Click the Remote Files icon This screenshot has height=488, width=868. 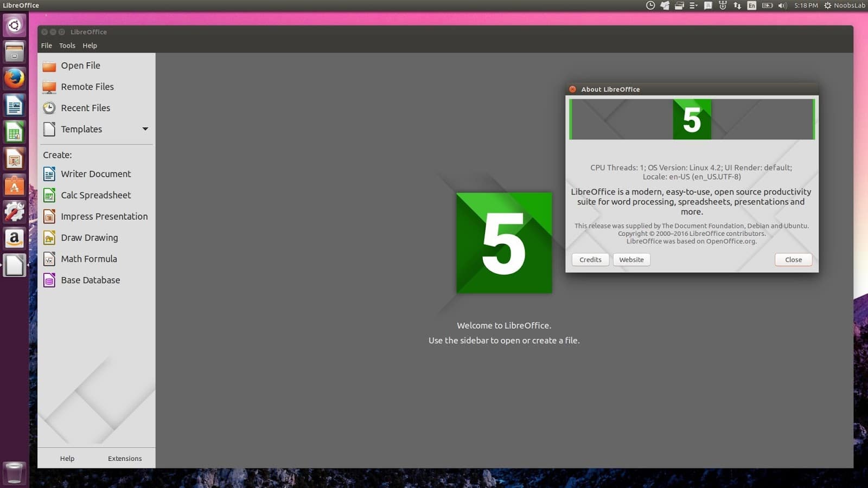(49, 87)
